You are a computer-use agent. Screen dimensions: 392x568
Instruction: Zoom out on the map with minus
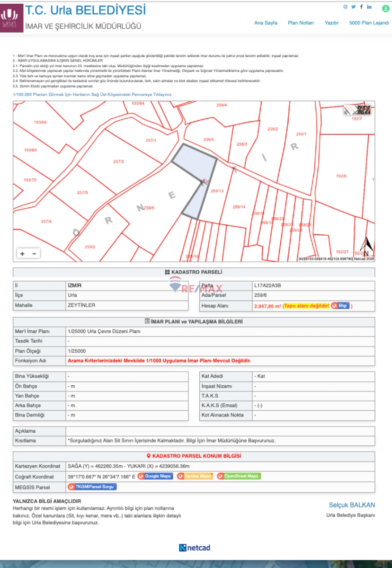(34, 254)
